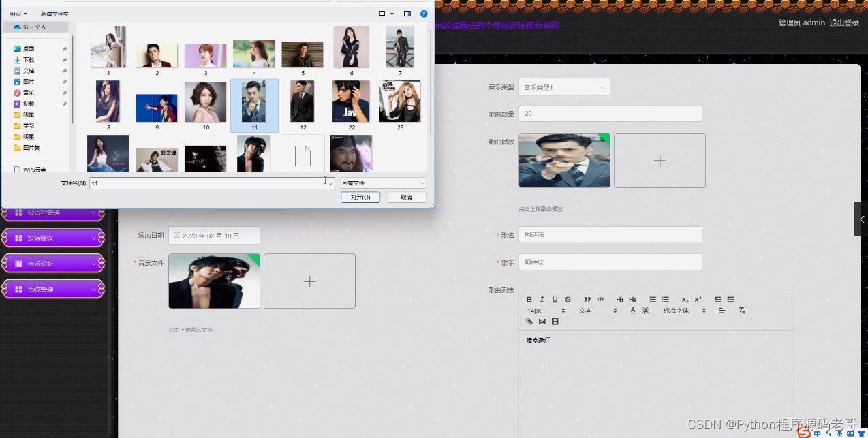Screen dimensions: 868x438
Task: Apply italic formatting in the lyrics editor
Action: (x=542, y=299)
